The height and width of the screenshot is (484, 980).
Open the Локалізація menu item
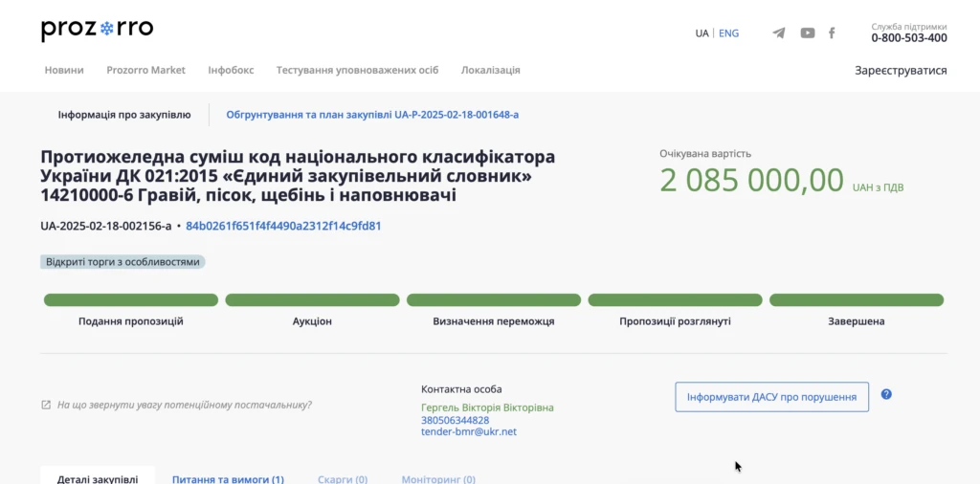click(490, 70)
